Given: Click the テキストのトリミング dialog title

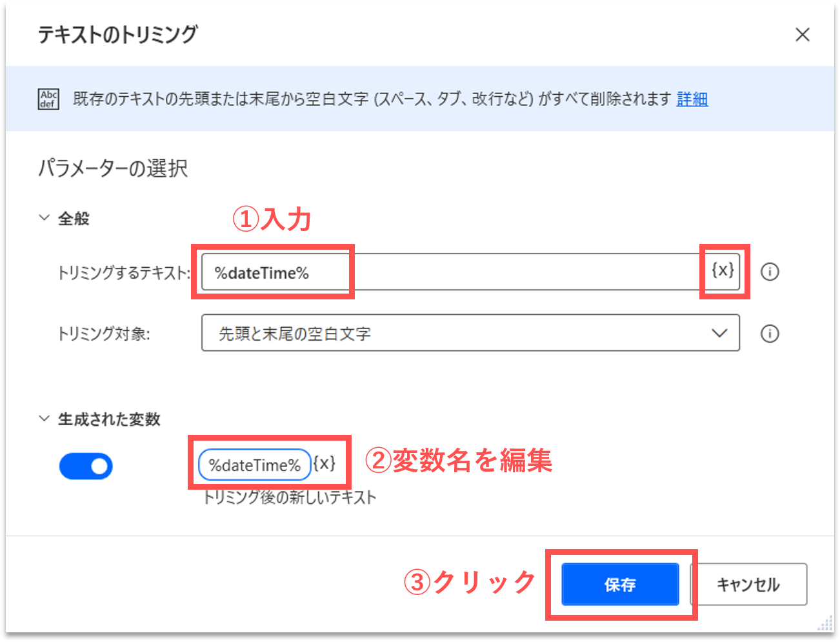Looking at the screenshot, I should pos(118,35).
